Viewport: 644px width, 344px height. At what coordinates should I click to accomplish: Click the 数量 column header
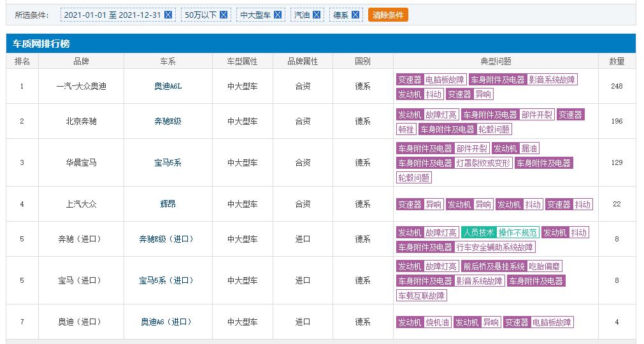[617, 61]
